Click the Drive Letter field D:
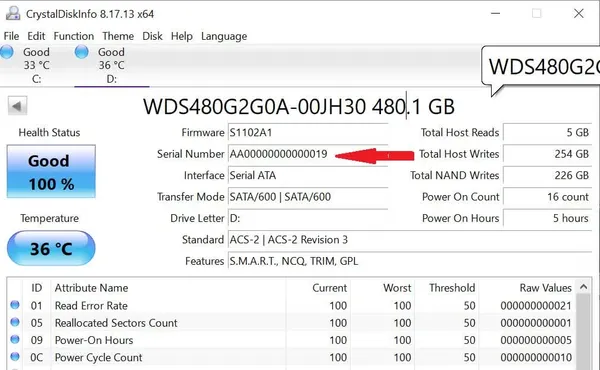600x370 pixels. tap(308, 218)
